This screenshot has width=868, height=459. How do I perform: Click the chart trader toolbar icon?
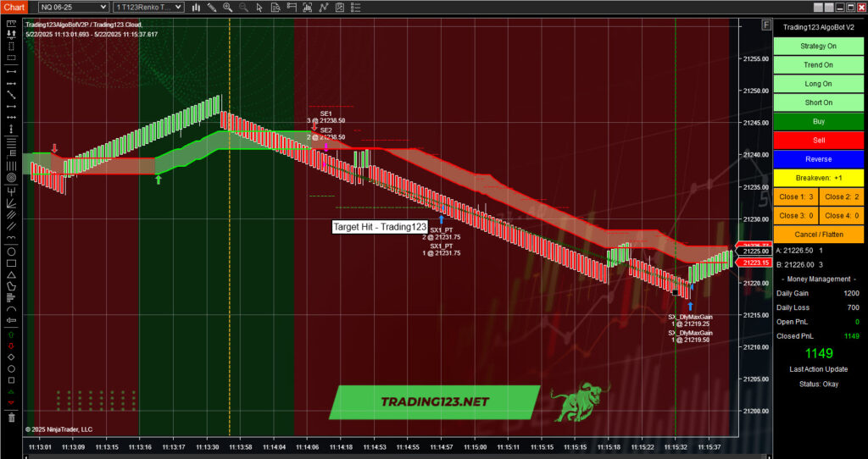click(x=292, y=7)
